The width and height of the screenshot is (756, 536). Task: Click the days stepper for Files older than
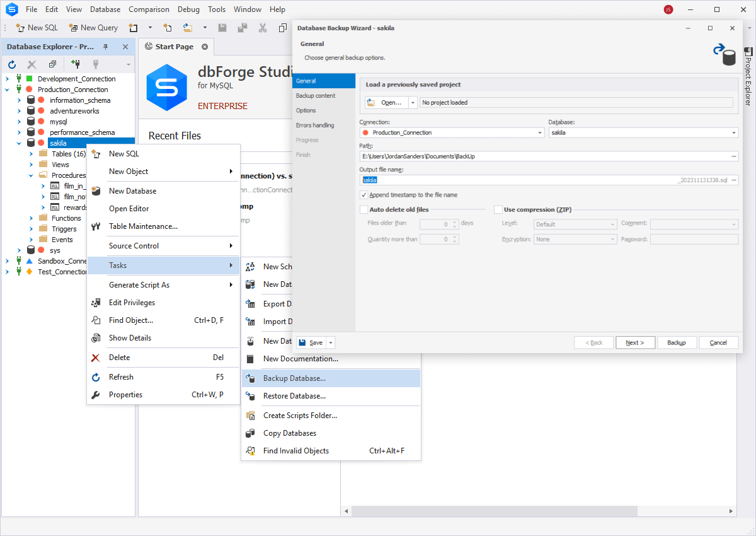[453, 223]
